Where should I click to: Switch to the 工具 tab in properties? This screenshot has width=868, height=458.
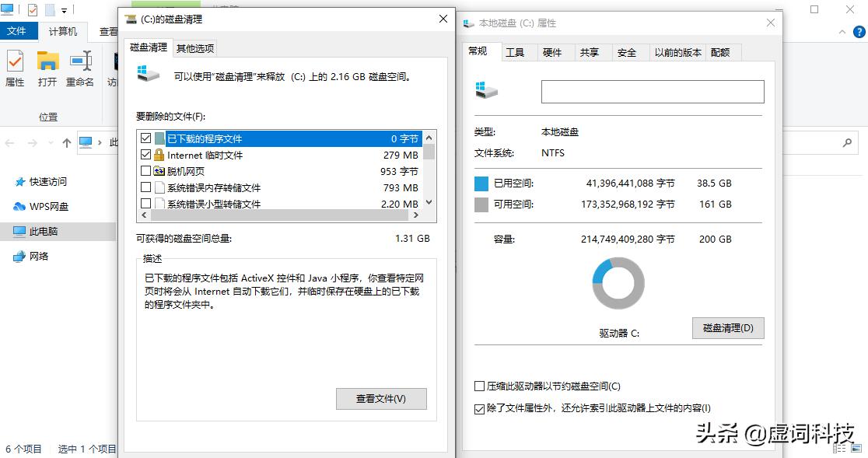coord(516,52)
